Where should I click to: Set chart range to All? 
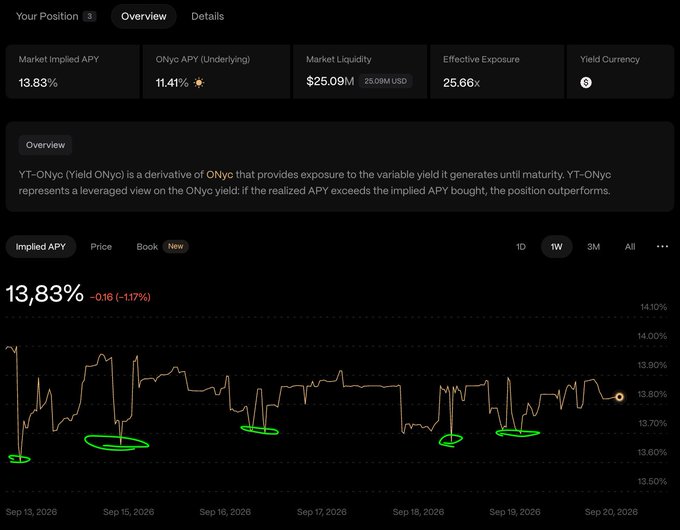pyautogui.click(x=630, y=247)
